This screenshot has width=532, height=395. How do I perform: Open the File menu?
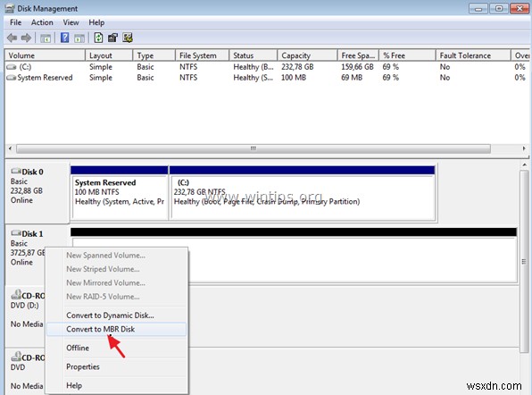click(15, 22)
